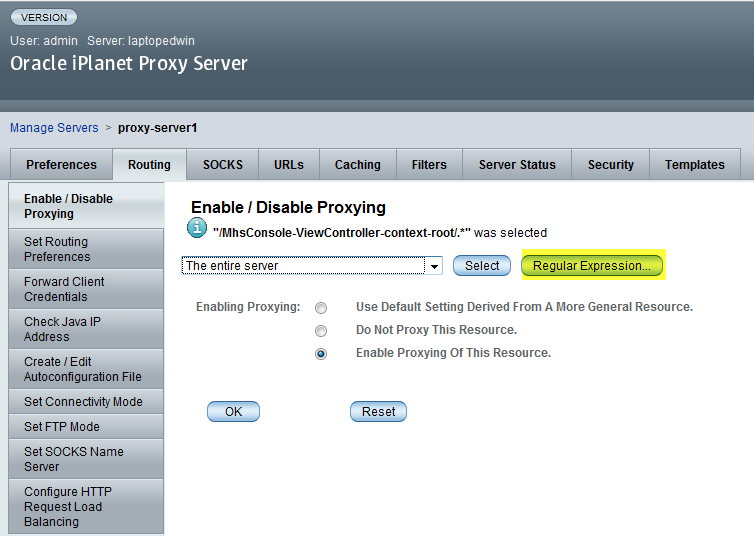Select Forward Client Credentials sidebar item

click(86, 289)
